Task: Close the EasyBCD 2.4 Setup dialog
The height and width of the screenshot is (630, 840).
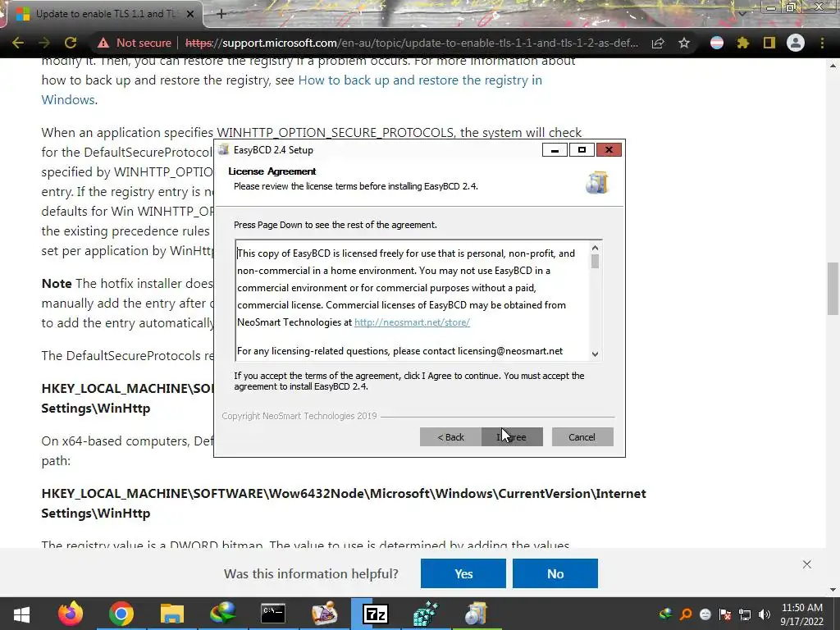Action: point(609,150)
